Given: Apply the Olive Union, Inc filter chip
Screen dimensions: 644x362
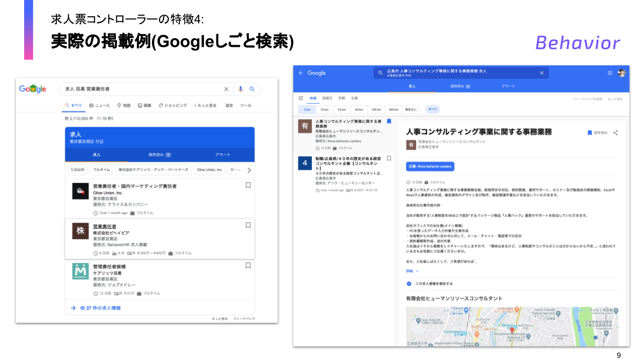Looking at the screenshot, I should click(x=209, y=170).
